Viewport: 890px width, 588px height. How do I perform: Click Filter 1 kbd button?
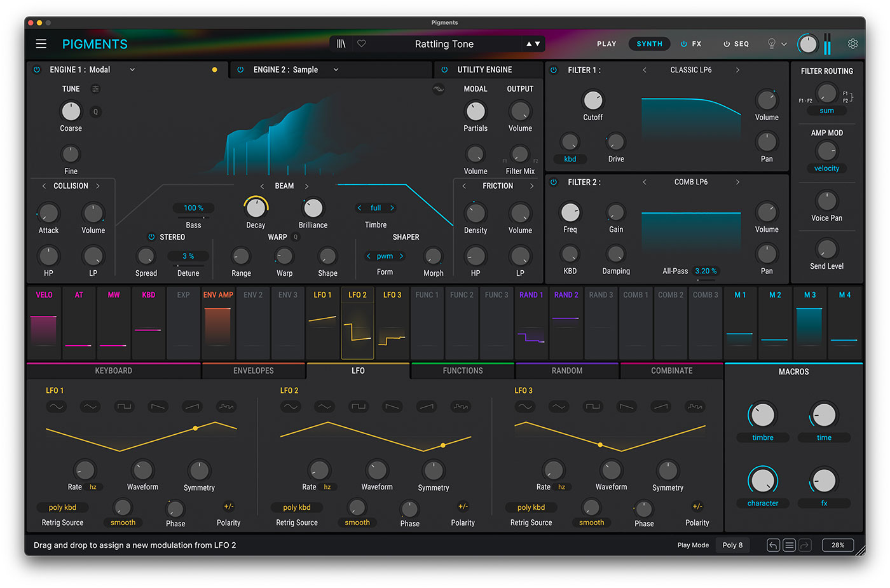pyautogui.click(x=570, y=159)
